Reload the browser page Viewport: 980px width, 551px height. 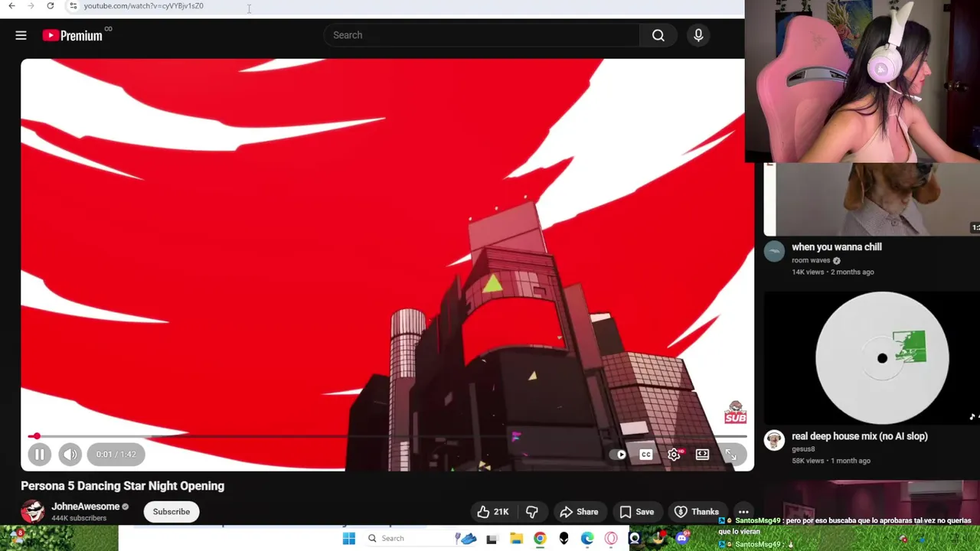[50, 6]
